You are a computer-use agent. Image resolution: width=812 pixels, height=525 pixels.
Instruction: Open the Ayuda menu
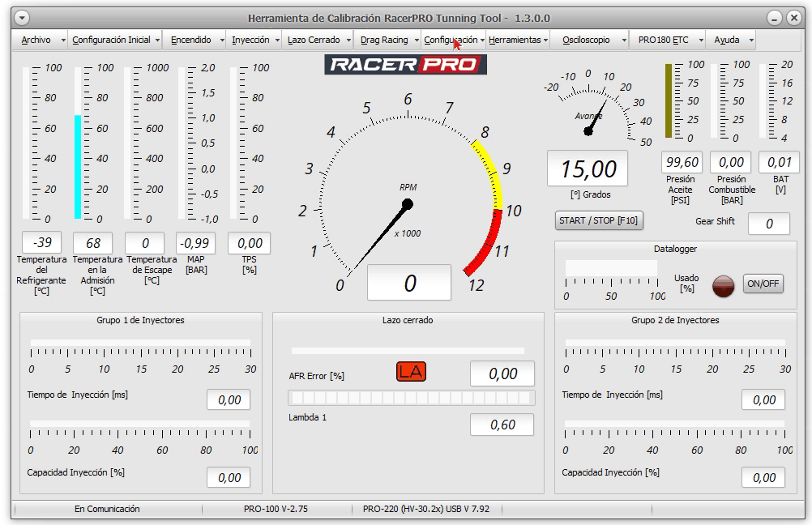[727, 40]
